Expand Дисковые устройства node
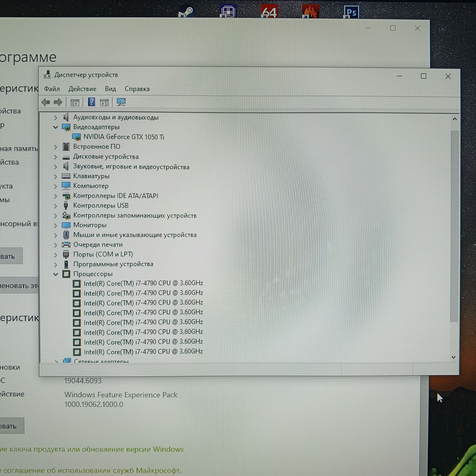Viewport: 476px width, 476px height. tap(55, 157)
